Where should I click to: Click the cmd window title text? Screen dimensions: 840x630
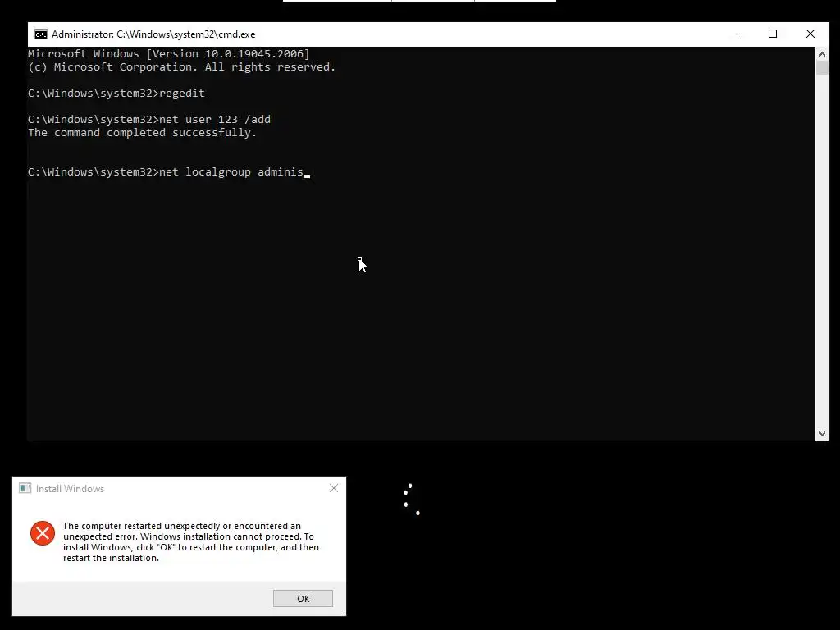tap(153, 34)
